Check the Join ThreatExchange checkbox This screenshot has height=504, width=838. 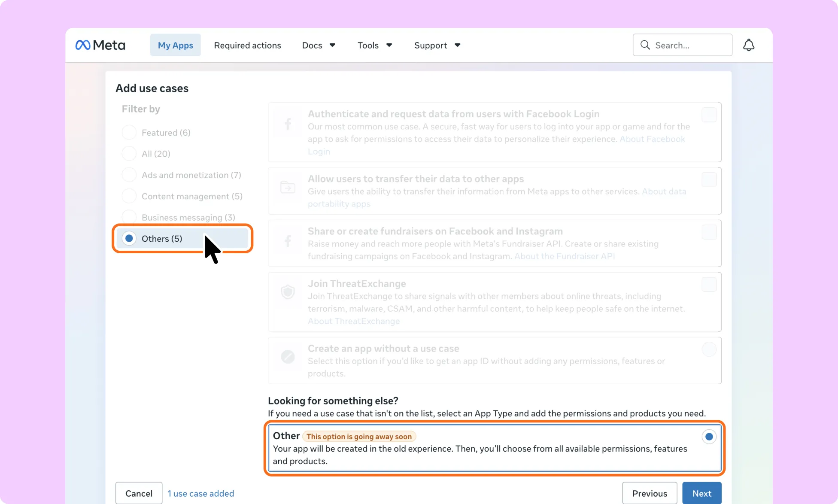click(709, 284)
